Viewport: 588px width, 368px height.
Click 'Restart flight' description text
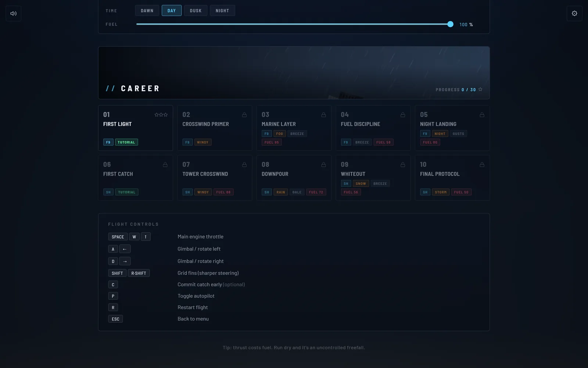coord(193,307)
